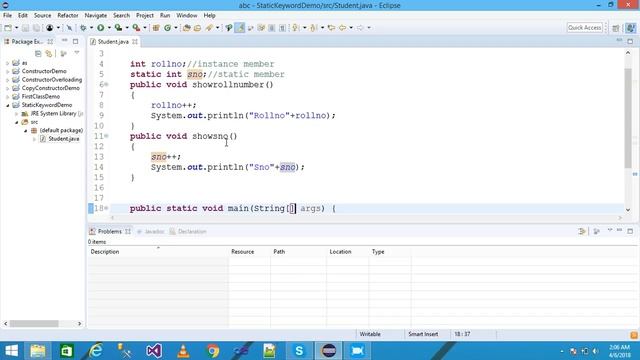Expand JRE System Library node
The width and height of the screenshot is (640, 360).
point(16,114)
